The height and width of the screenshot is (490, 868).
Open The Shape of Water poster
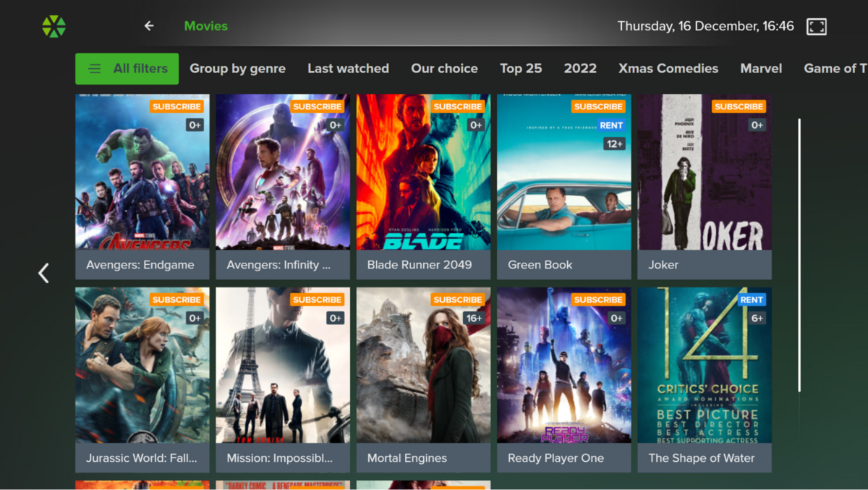click(705, 366)
